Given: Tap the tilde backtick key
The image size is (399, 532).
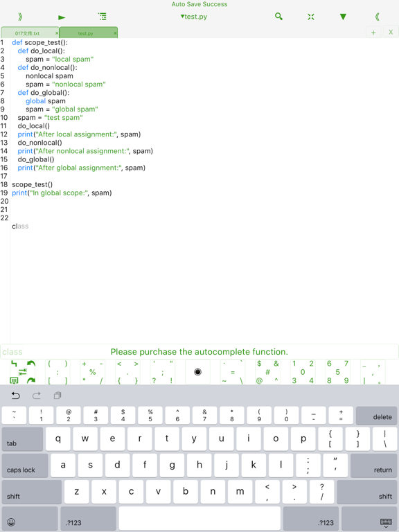Looking at the screenshot, I should (x=14, y=416).
